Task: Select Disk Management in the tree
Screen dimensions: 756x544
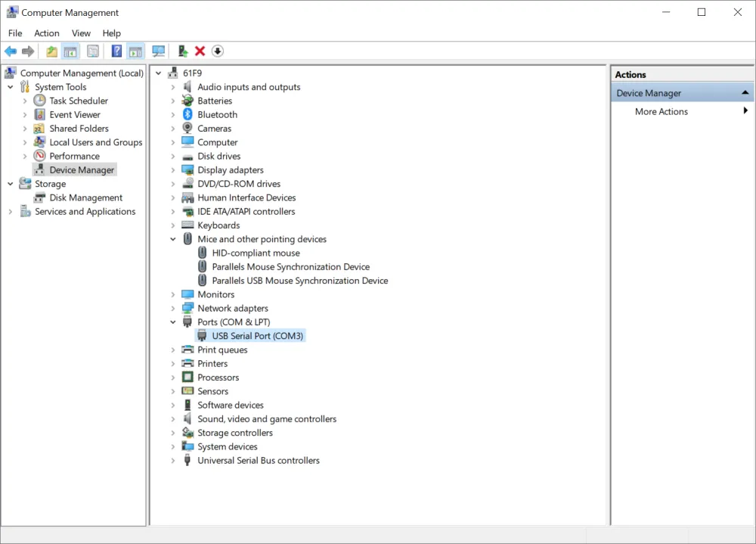Action: 86,197
